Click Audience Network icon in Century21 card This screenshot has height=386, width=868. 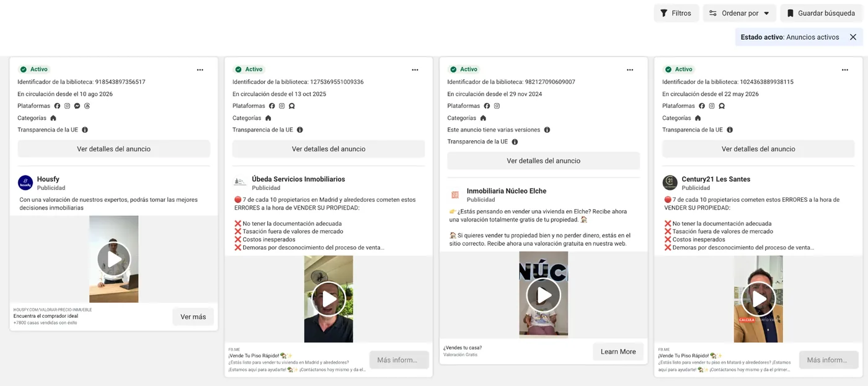pos(722,106)
